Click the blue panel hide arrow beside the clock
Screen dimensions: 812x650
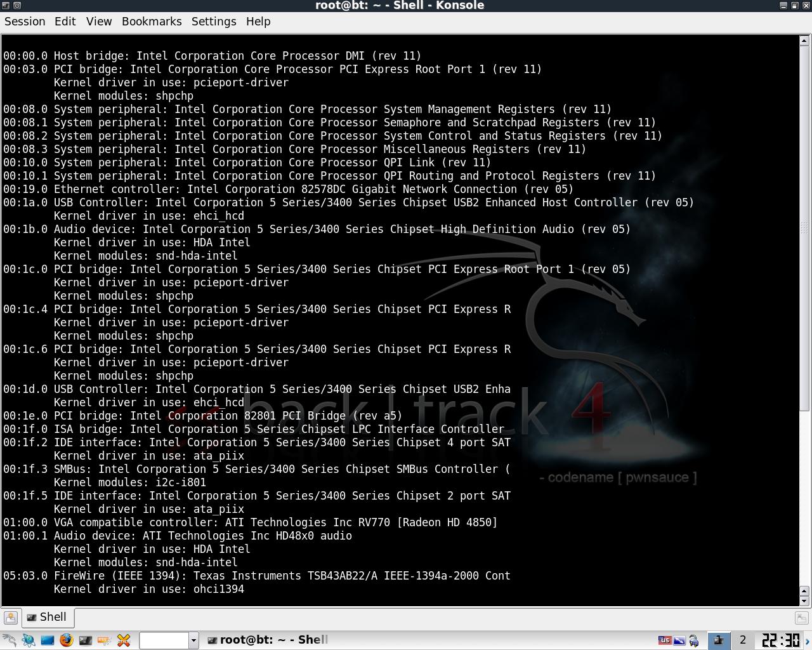point(808,640)
